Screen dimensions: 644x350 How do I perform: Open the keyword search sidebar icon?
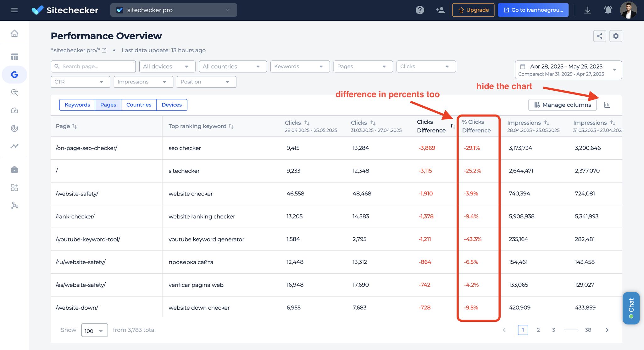pyautogui.click(x=14, y=92)
